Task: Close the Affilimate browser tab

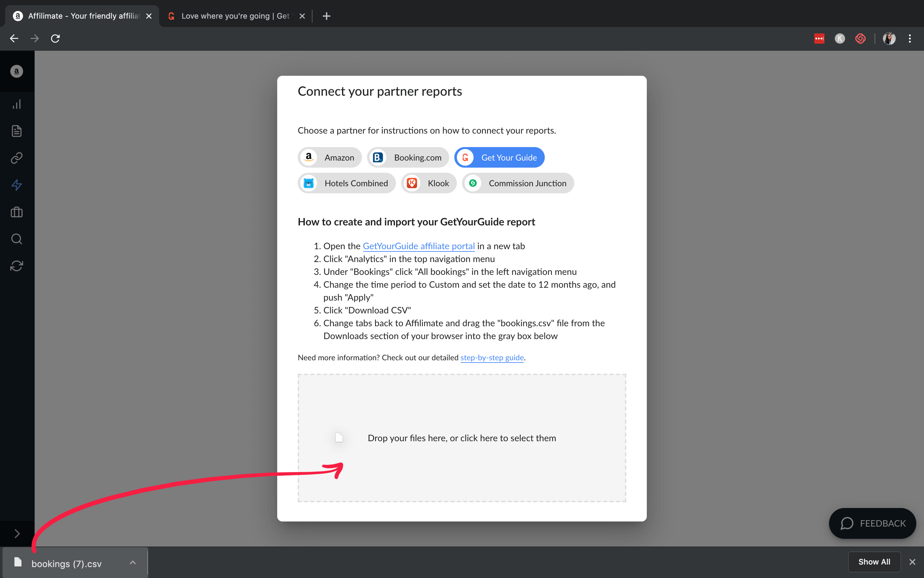Action: [x=149, y=16]
